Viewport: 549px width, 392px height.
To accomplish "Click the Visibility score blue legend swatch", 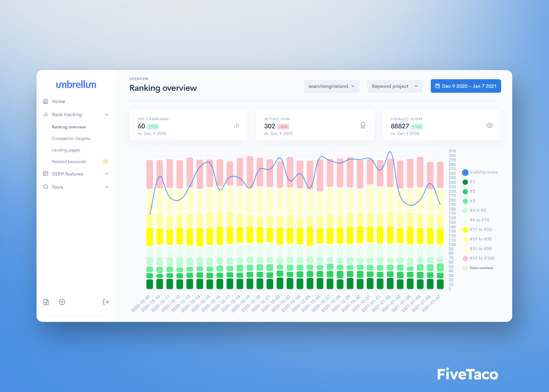I will click(465, 173).
